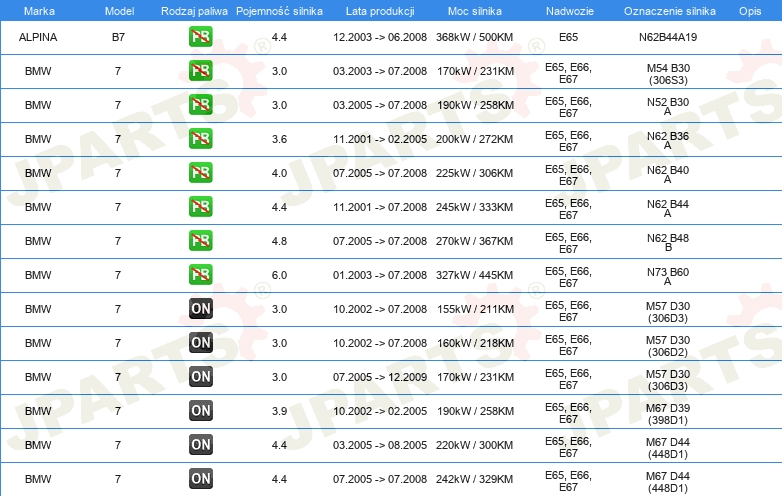Click the N73 B60 A engine code

click(x=668, y=277)
